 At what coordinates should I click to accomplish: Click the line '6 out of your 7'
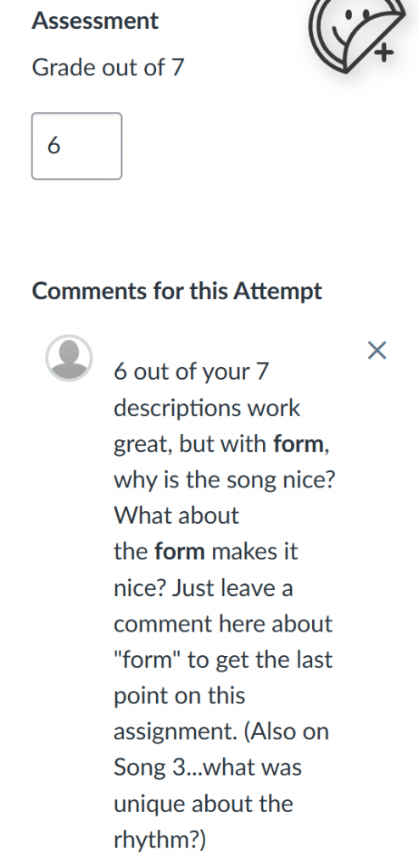(x=191, y=371)
